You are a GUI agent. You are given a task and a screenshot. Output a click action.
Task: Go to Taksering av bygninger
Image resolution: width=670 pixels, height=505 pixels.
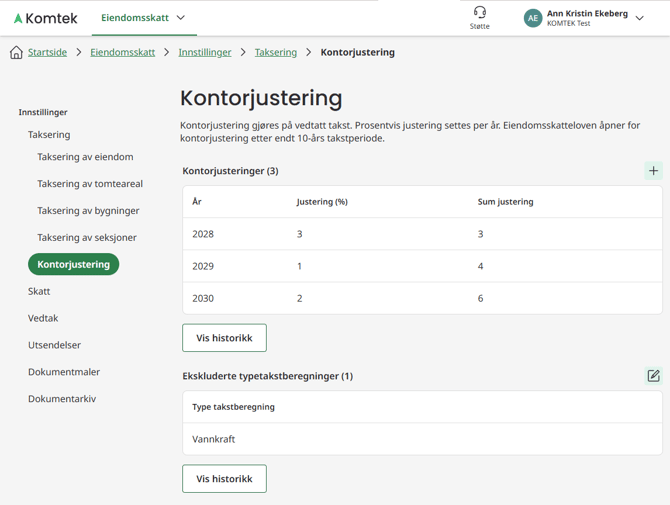tap(88, 211)
